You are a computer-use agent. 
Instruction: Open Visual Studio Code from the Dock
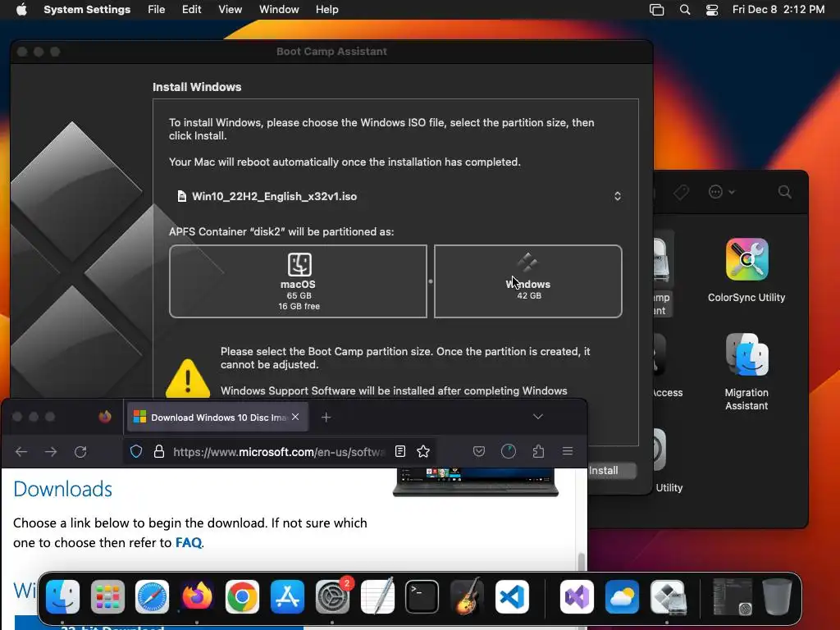click(512, 596)
